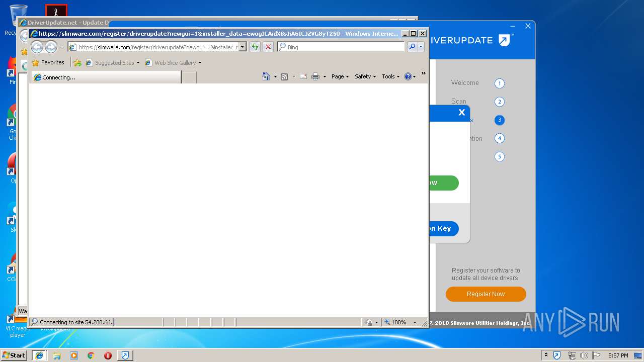Screen dimensions: 644x362
Task: Click the Bing search box
Action: pyautogui.click(x=341, y=47)
